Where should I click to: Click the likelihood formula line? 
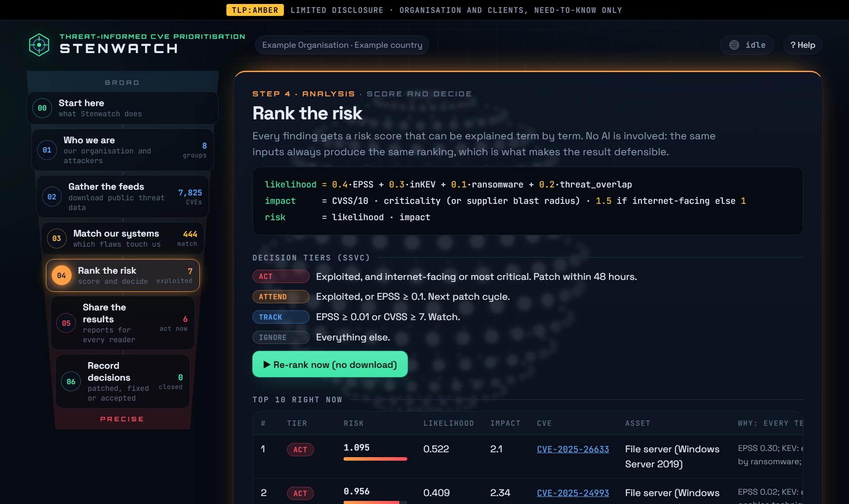[448, 184]
